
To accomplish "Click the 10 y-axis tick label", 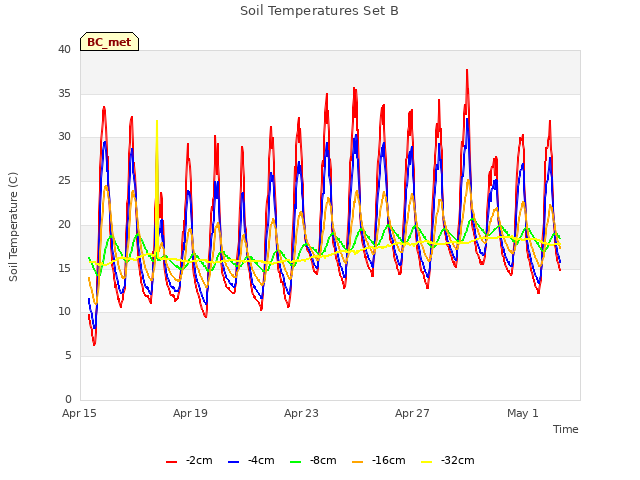I will 64,312.
